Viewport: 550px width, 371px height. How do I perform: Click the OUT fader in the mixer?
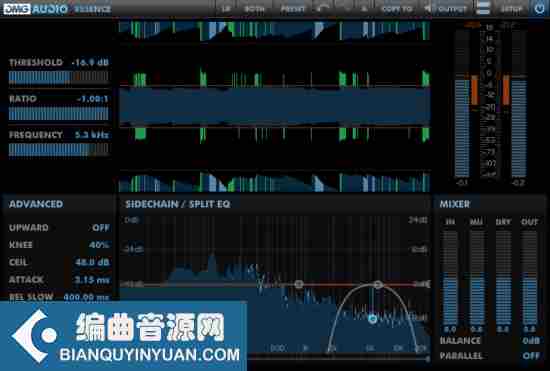click(530, 277)
